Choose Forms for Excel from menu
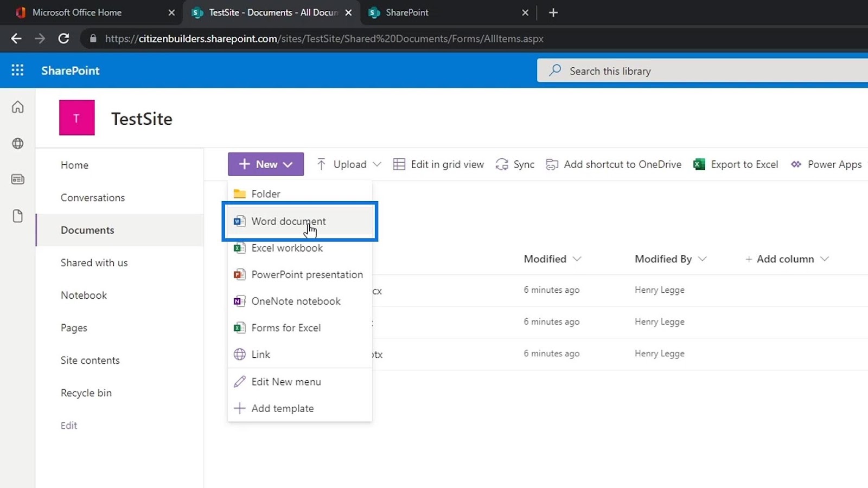Viewport: 868px width, 488px height. point(300,328)
